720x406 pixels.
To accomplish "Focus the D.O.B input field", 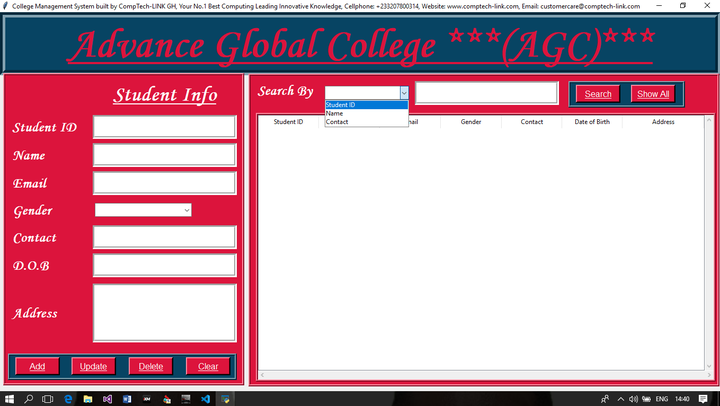I will [x=164, y=265].
